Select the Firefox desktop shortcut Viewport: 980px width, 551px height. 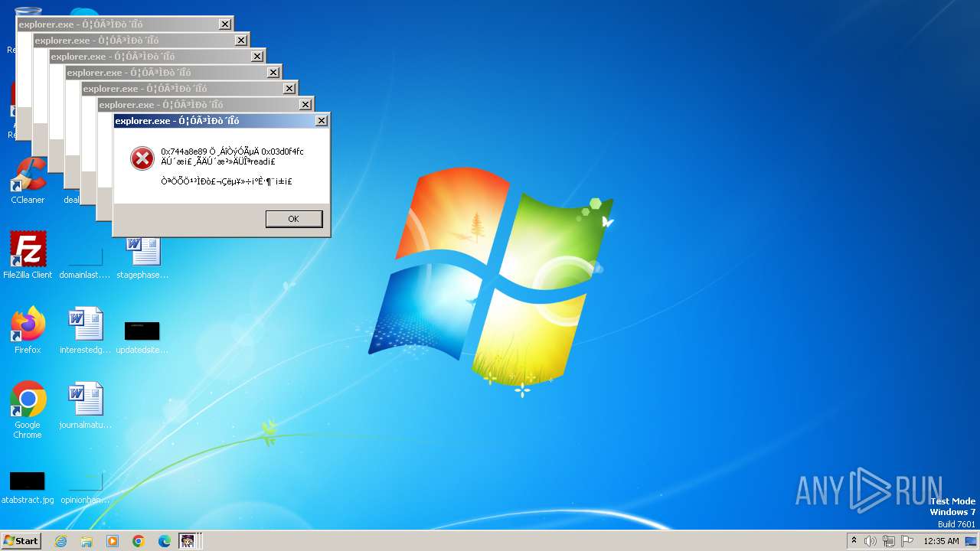click(x=28, y=331)
